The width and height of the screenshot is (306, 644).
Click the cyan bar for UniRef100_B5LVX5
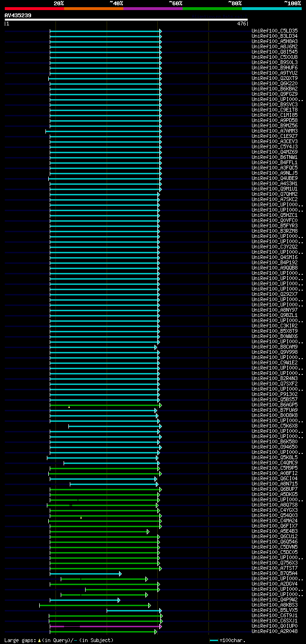(x=134, y=610)
